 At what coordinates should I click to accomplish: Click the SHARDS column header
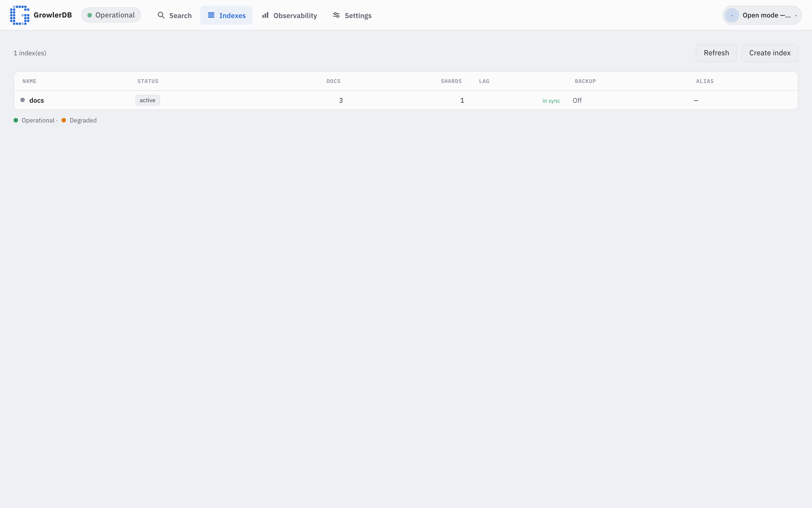pos(451,81)
